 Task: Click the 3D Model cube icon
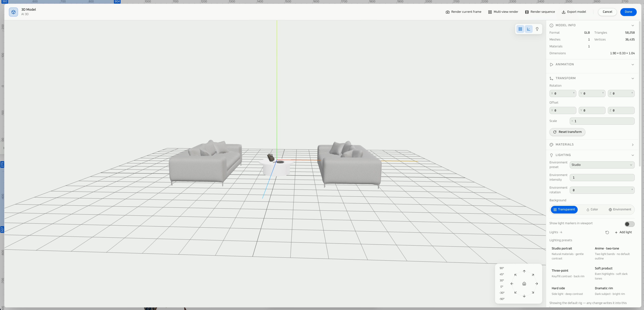click(x=13, y=12)
